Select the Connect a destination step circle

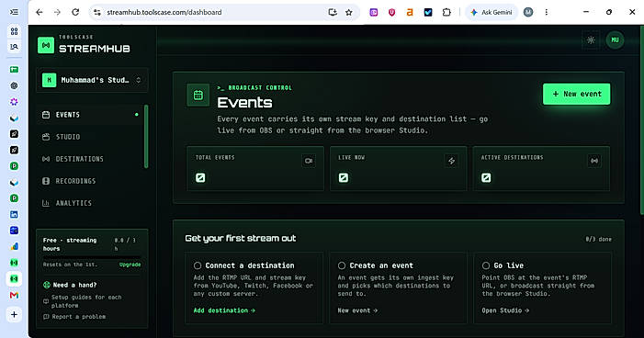coord(198,265)
